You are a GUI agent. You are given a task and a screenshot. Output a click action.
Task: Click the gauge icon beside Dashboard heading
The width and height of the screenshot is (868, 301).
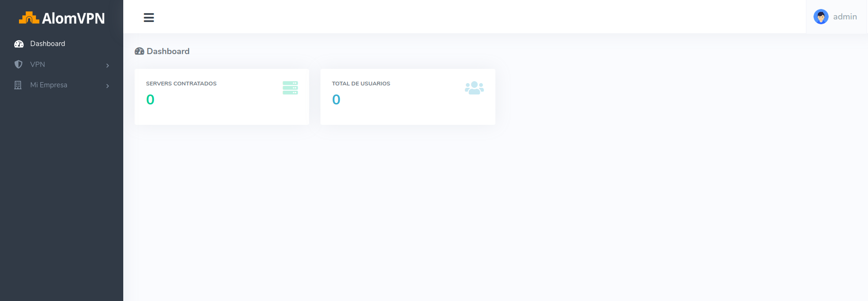tap(139, 51)
